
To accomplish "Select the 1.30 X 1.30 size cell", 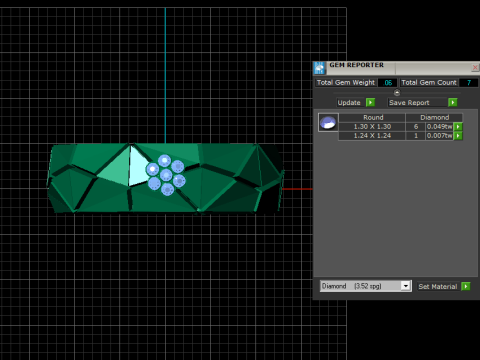I will click(372, 127).
